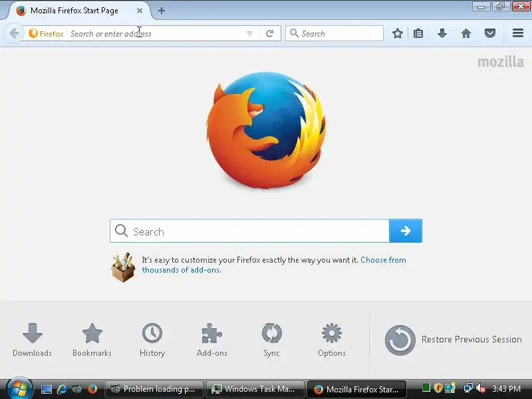The height and width of the screenshot is (399, 532).
Task: Click Restore Previous Session button
Action: (x=453, y=340)
